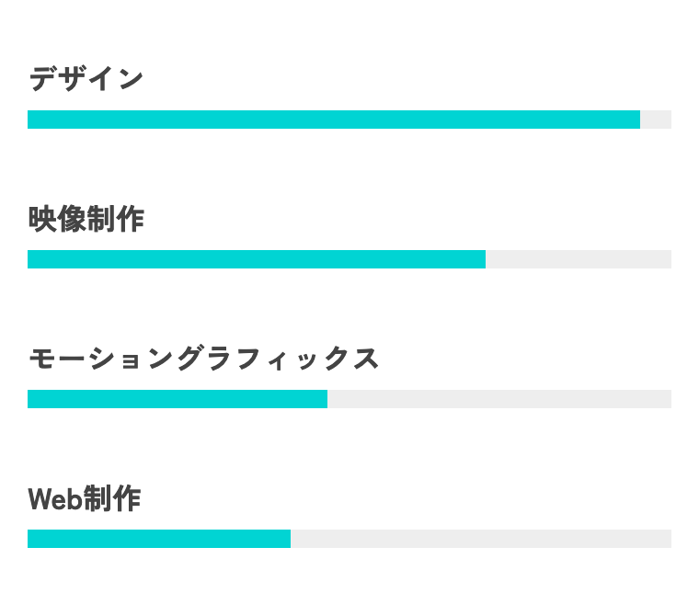This screenshot has width=699, height=616.
Task: Click the far right end of the Web制作 bar
Action: point(670,539)
